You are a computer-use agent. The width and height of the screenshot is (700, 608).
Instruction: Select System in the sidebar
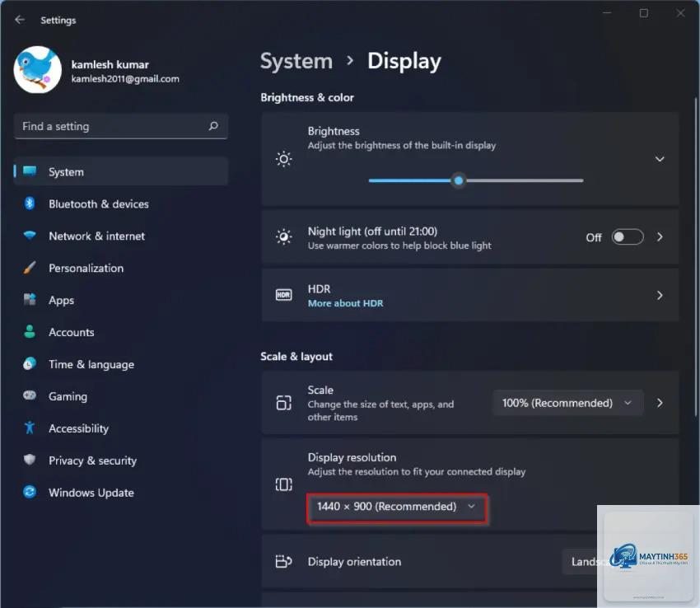click(x=120, y=171)
